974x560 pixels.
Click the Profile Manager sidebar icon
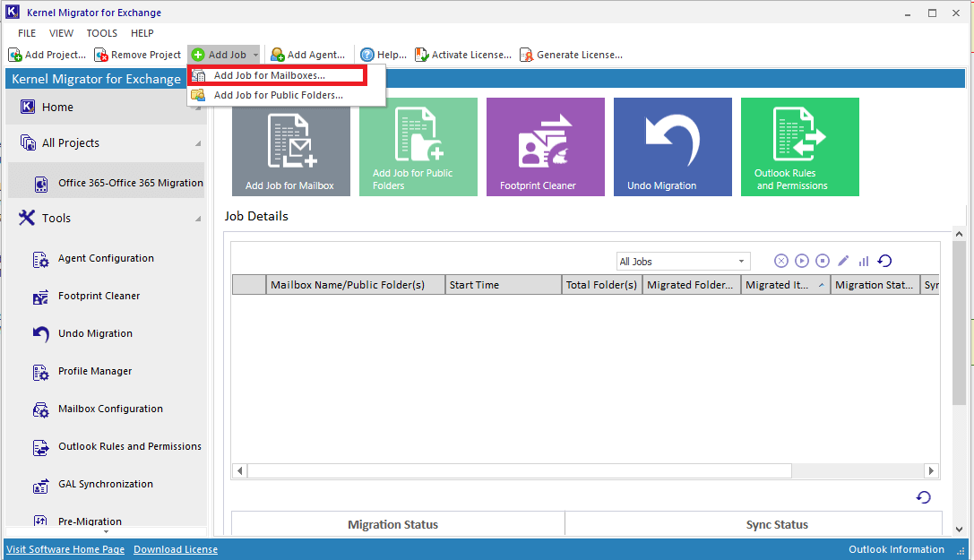(x=40, y=372)
